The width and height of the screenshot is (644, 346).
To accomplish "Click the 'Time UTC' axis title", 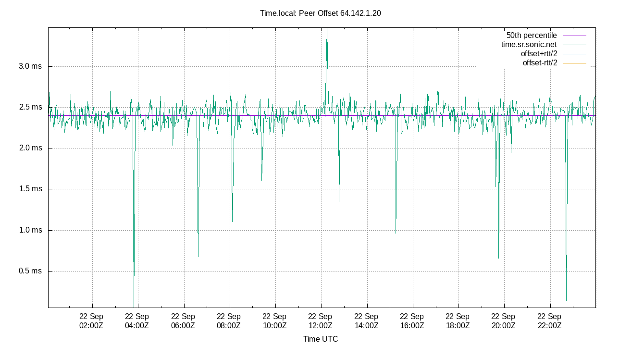I will coord(321,339).
